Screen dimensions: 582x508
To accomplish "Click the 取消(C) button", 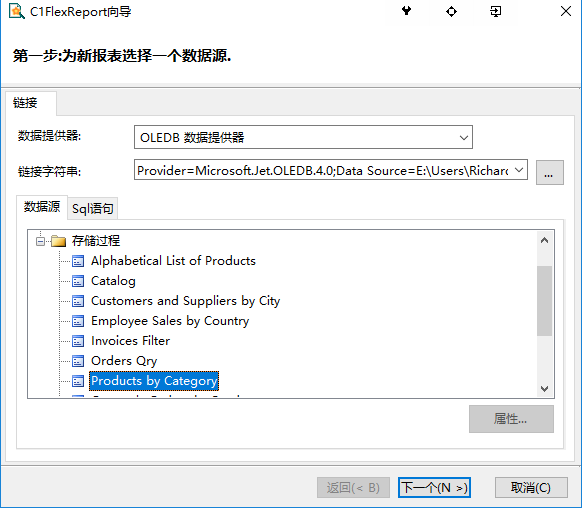I will pos(531,487).
